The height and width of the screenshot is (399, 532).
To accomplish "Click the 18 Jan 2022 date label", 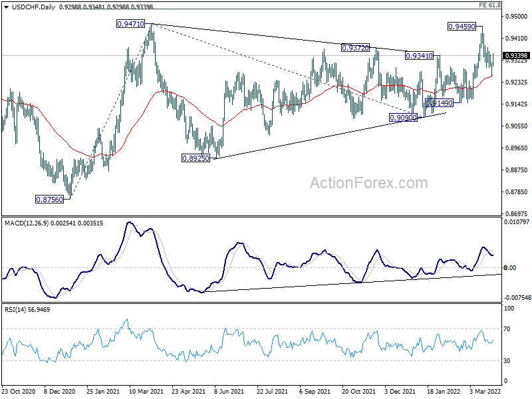I will (x=444, y=391).
